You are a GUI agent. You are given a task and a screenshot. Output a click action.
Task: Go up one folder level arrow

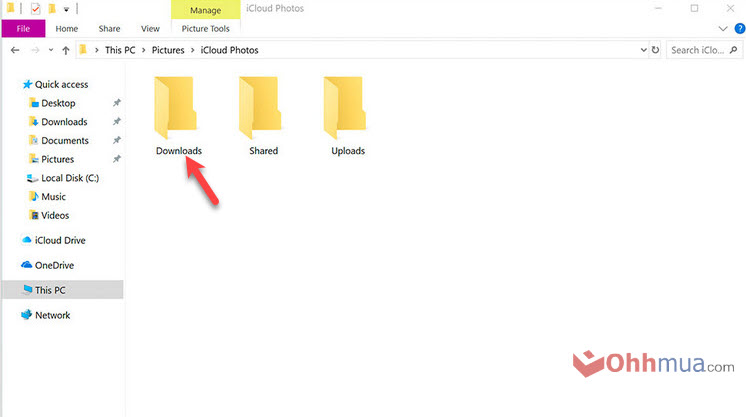point(66,50)
